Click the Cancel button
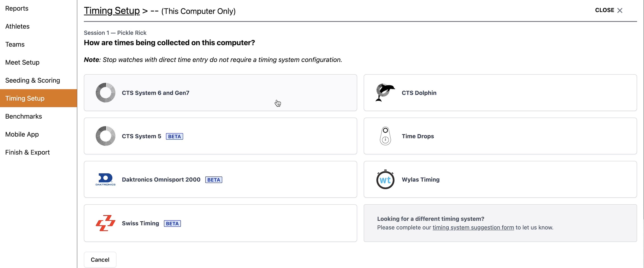The height and width of the screenshot is (268, 644). (x=100, y=260)
